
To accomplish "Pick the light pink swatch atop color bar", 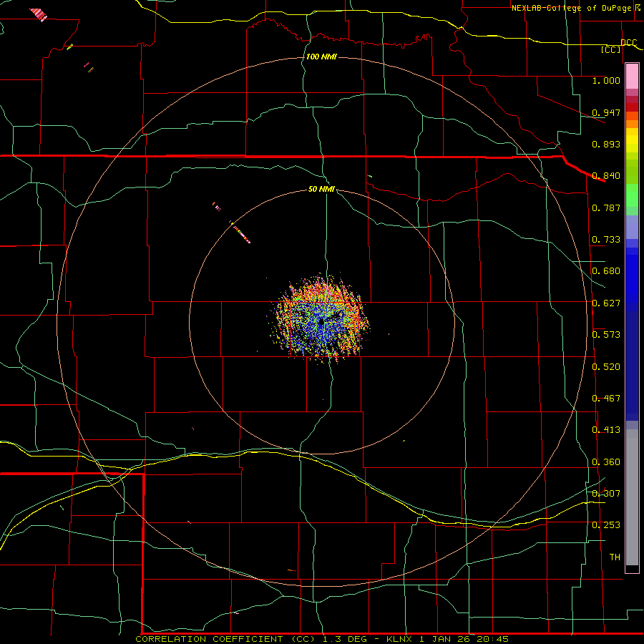I will pos(632,77).
